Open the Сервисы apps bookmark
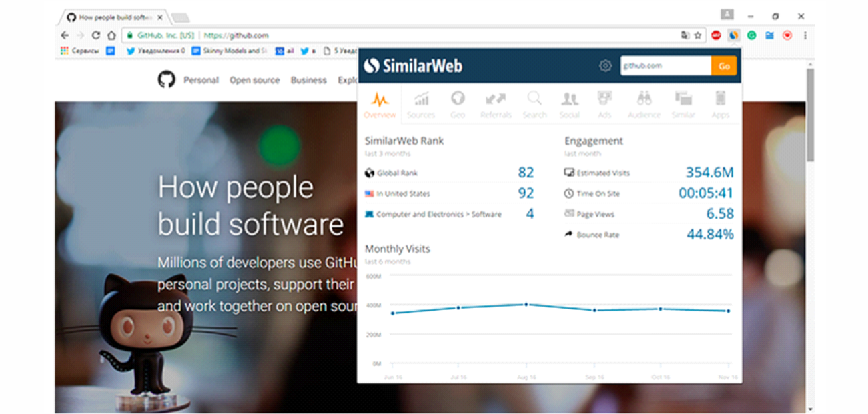868x414 pixels. click(81, 51)
